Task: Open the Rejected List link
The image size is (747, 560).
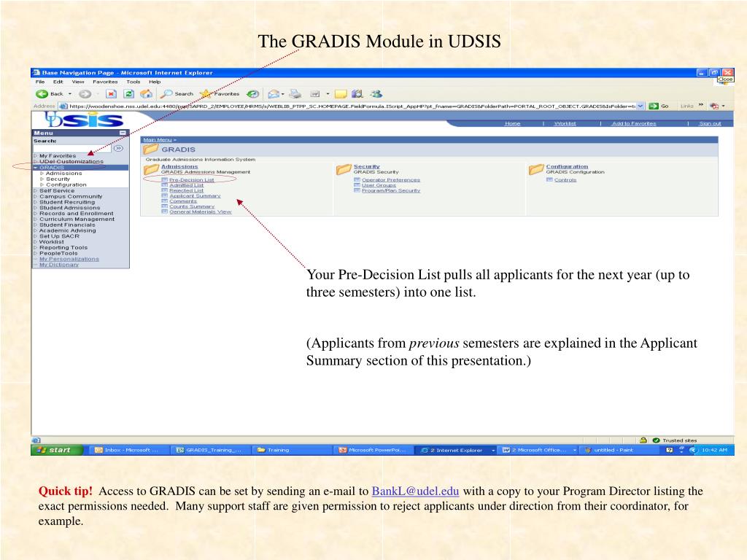Action: pyautogui.click(x=186, y=190)
